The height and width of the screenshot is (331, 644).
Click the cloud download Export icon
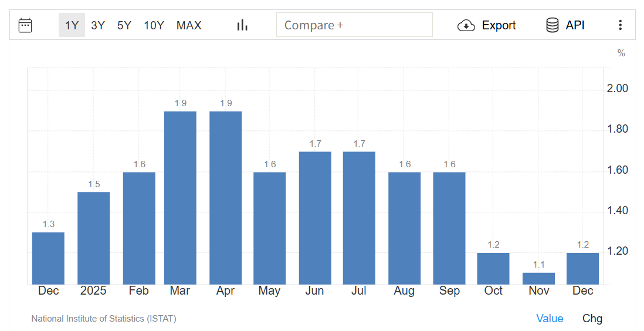coord(466,25)
